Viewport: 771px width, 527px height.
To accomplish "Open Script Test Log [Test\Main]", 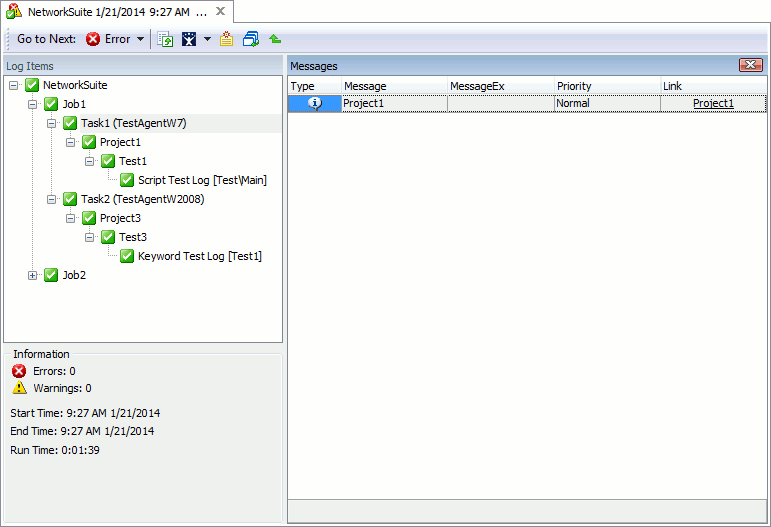I will coord(203,180).
